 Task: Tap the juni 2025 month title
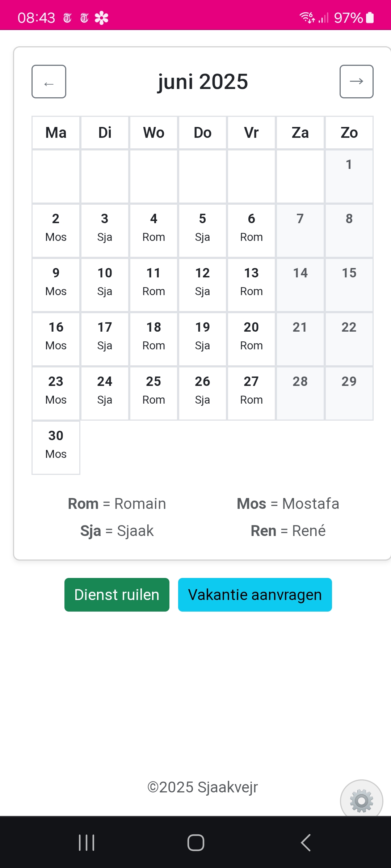click(x=203, y=82)
